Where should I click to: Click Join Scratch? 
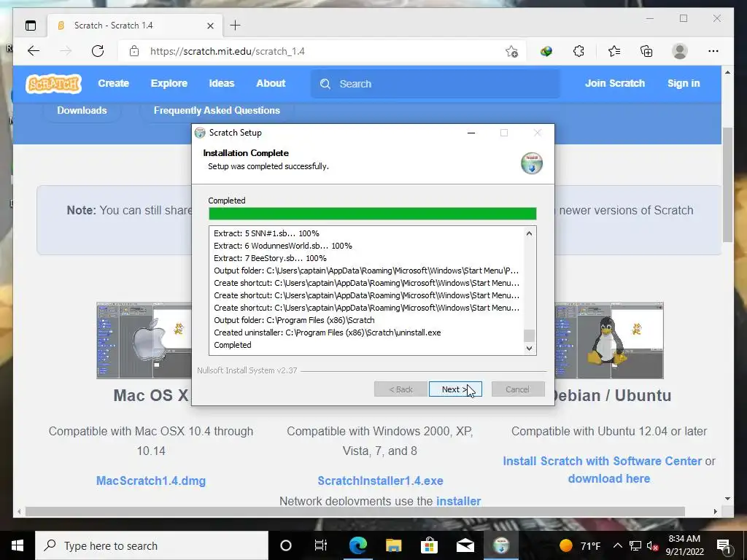(x=614, y=83)
